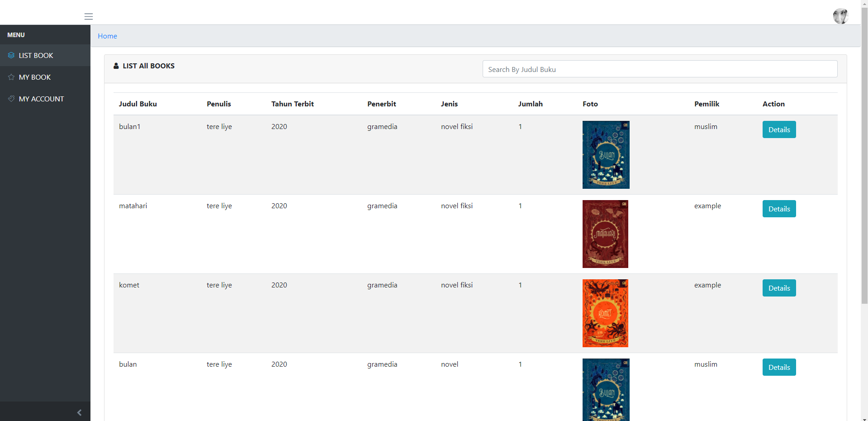868x421 pixels.
Task: Click the Jumlah column header
Action: click(x=531, y=104)
